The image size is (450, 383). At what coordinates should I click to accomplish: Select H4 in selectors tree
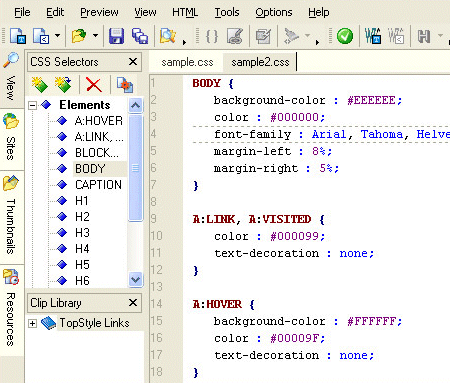tap(82, 249)
